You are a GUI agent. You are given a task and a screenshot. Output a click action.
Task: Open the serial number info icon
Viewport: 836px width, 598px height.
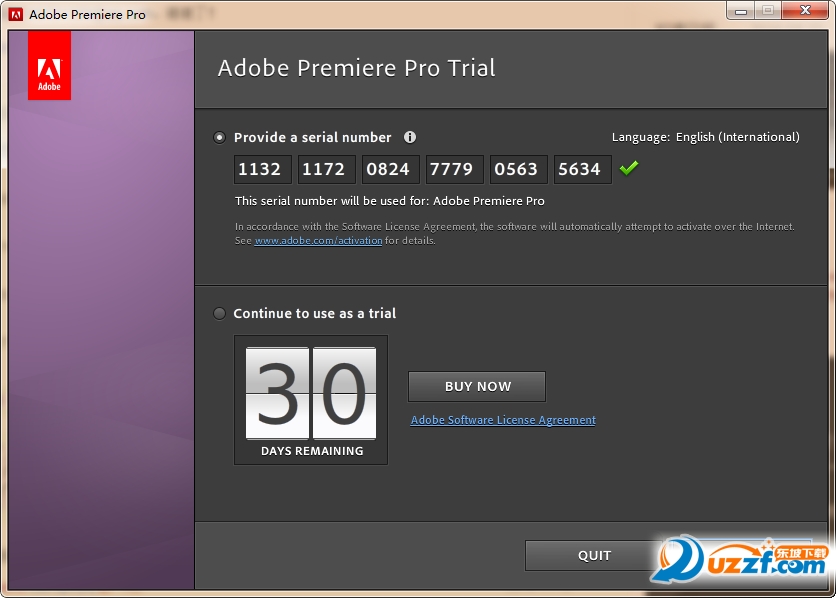click(409, 138)
